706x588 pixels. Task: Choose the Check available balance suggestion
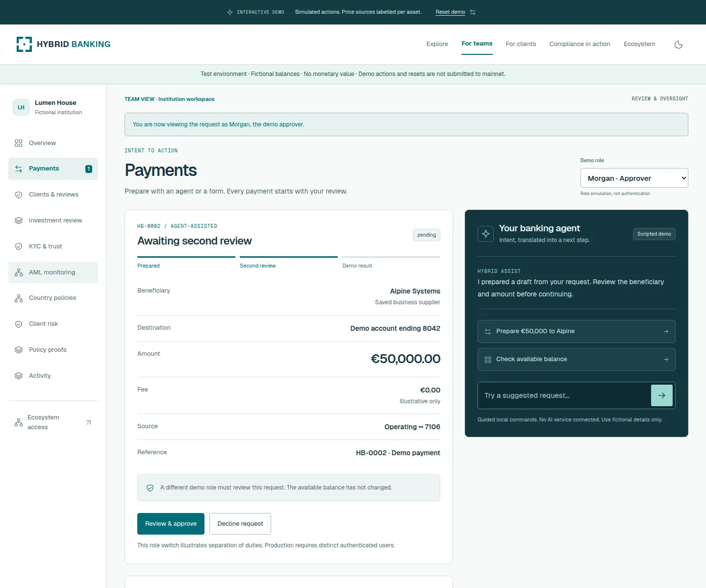pyautogui.click(x=577, y=359)
